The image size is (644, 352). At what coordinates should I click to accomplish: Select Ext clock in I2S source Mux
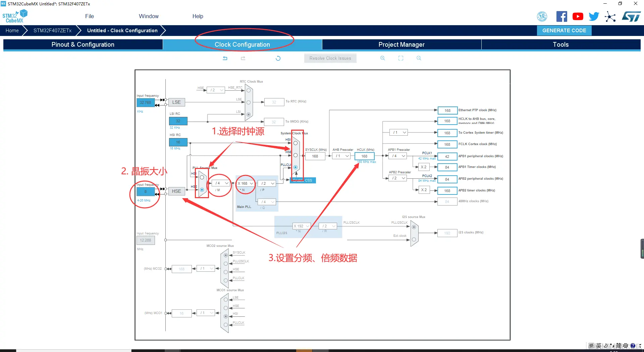(414, 239)
